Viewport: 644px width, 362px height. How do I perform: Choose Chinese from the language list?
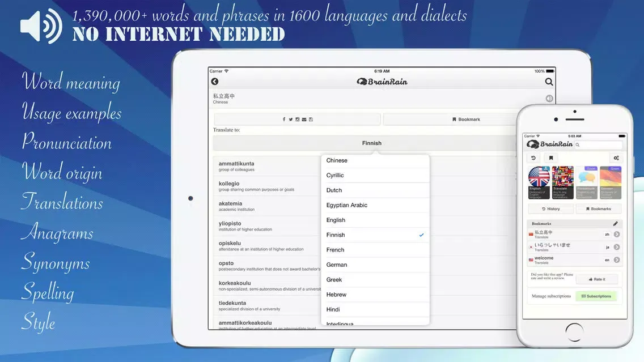click(375, 160)
